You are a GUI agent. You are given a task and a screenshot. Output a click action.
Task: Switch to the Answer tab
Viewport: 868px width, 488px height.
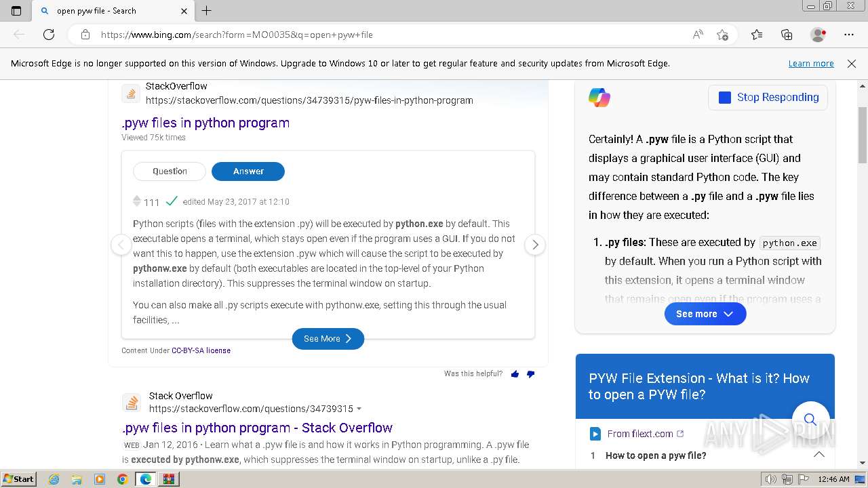point(248,171)
